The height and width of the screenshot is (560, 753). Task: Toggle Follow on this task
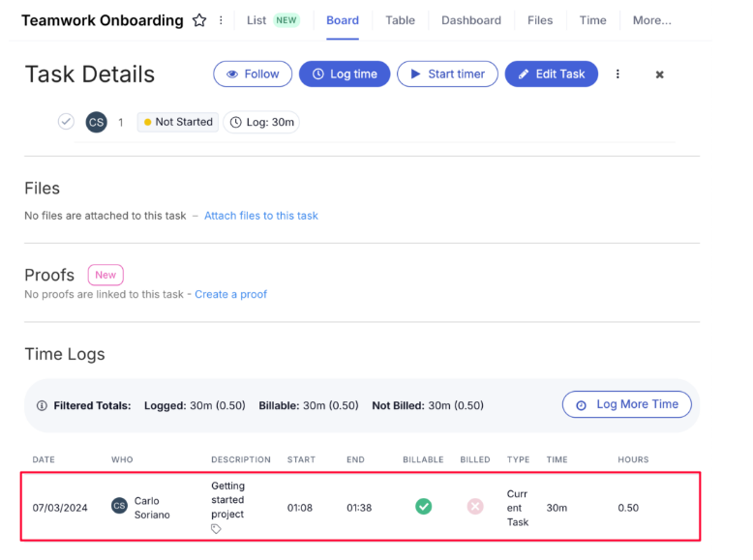point(253,74)
